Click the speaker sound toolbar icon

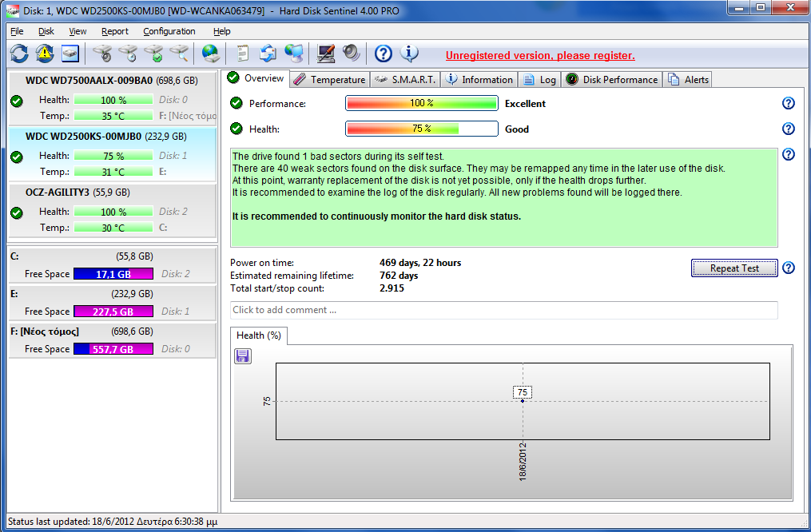click(352, 54)
